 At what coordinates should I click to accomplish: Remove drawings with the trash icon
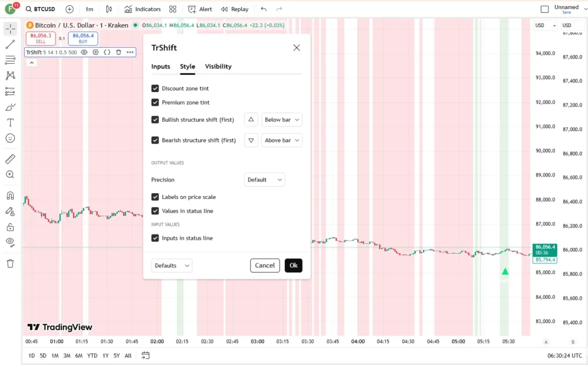[x=10, y=264]
